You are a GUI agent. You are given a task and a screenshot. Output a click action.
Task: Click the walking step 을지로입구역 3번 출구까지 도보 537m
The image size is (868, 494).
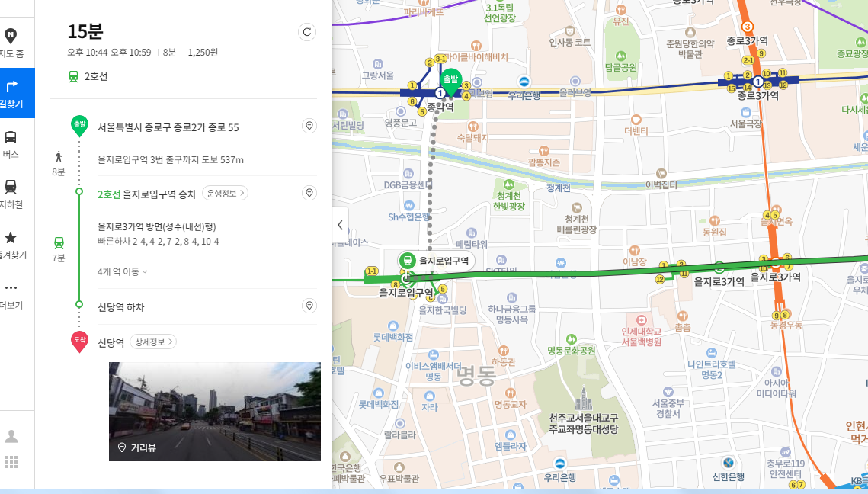click(171, 159)
